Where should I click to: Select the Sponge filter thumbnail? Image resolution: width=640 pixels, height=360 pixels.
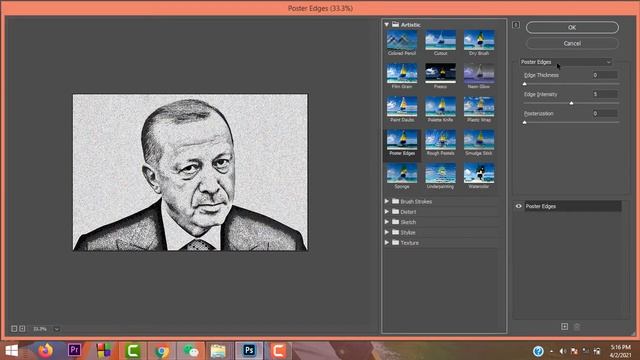point(402,173)
